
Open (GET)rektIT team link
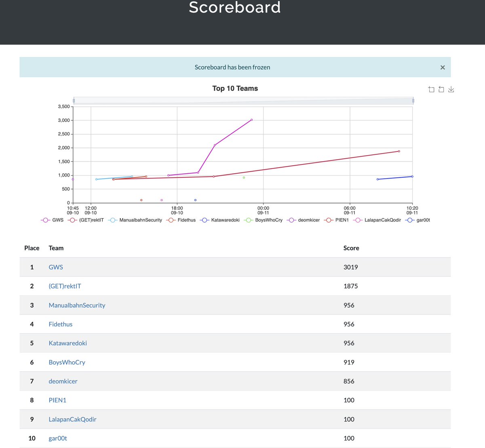coord(65,286)
